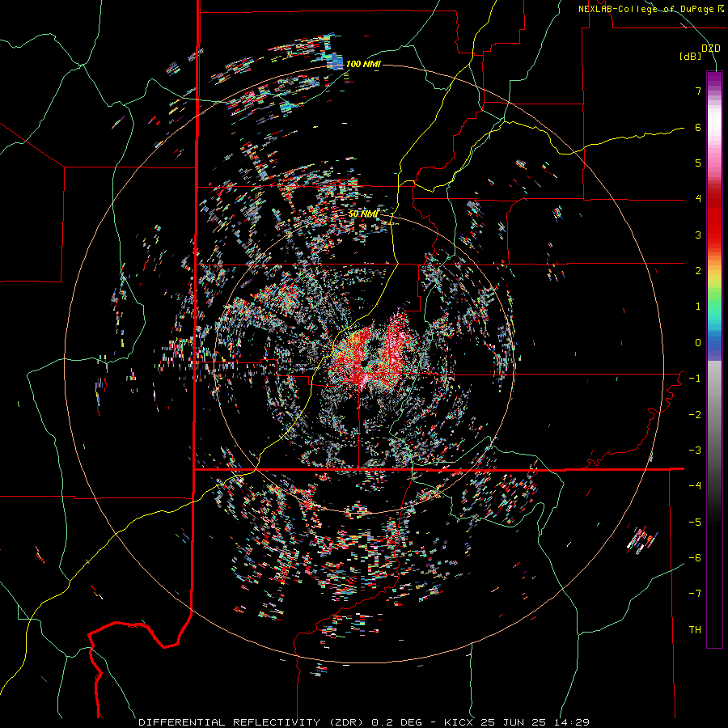
Task: Click the [dB] units label
Action: 691,56
